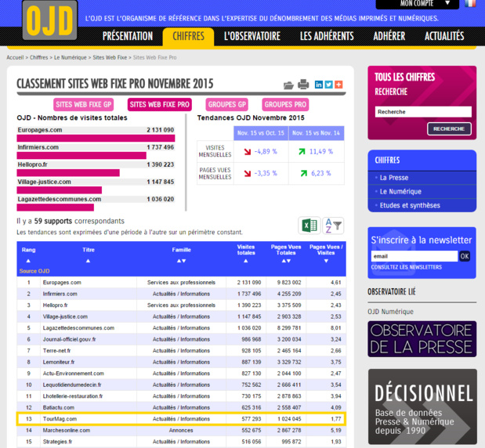Viewport: 485px width, 448px height.
Task: Click the -4,89 % visites trend value
Action: [x=266, y=151]
